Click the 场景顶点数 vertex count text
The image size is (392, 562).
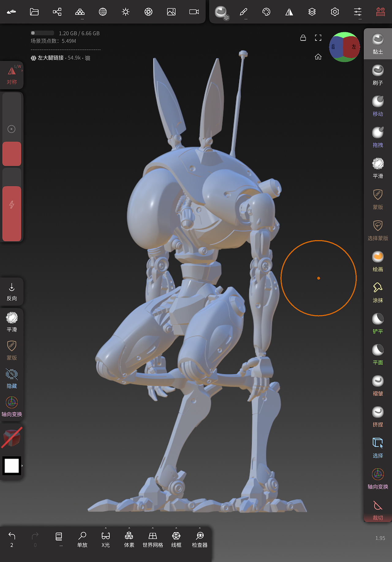point(53,41)
